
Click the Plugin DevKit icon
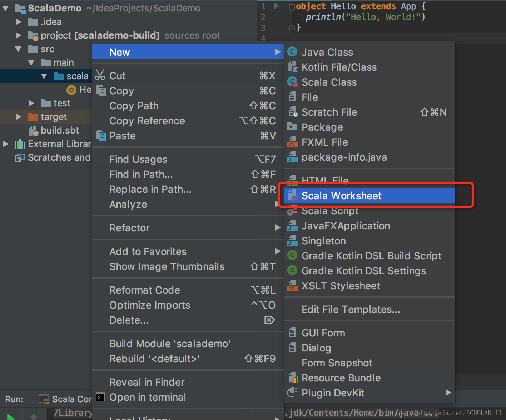pyautogui.click(x=292, y=392)
